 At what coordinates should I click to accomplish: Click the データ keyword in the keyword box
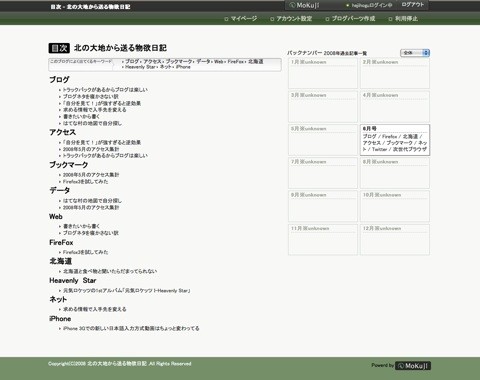coord(203,62)
